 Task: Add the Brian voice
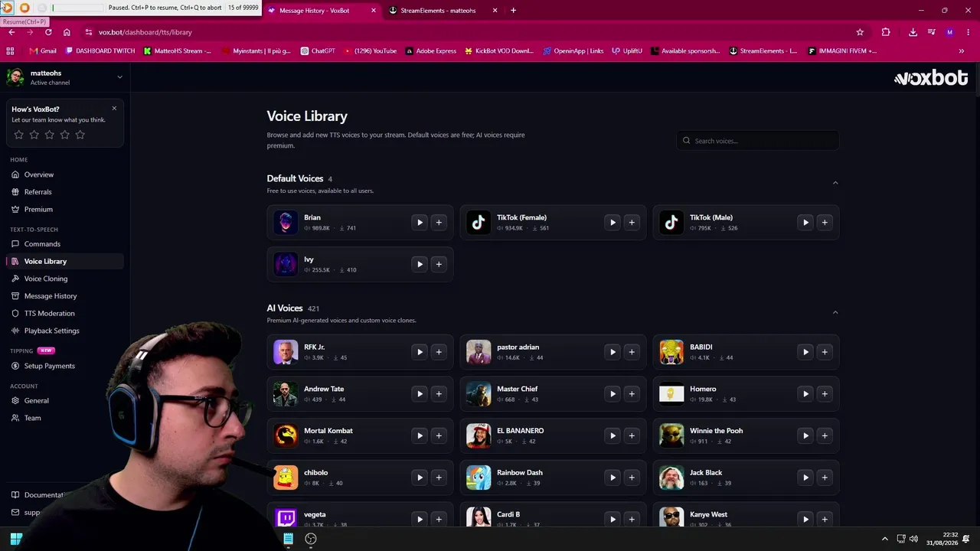click(x=439, y=223)
